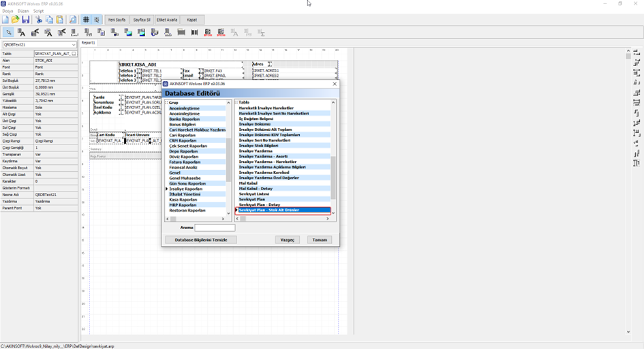The height and width of the screenshot is (349, 644).
Task: Open the Script menu
Action: (38, 11)
